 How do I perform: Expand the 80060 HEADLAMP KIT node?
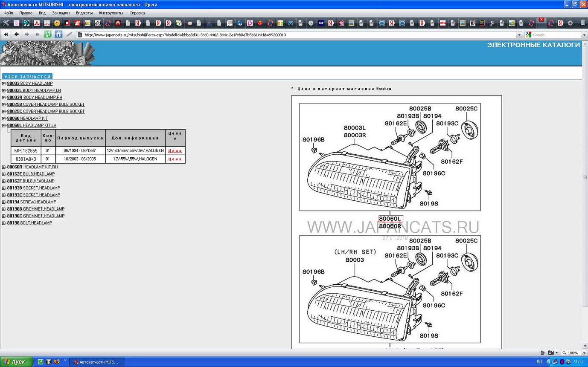coord(4,118)
